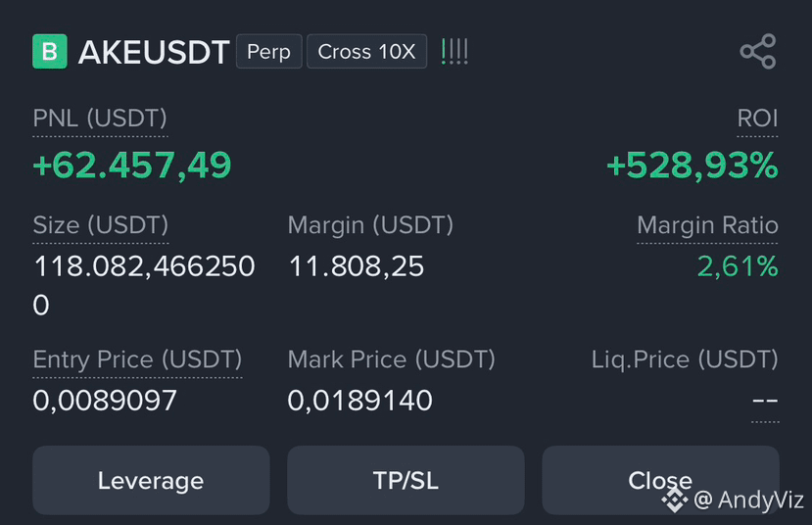
Task: Click the green B badge icon
Action: tap(50, 51)
